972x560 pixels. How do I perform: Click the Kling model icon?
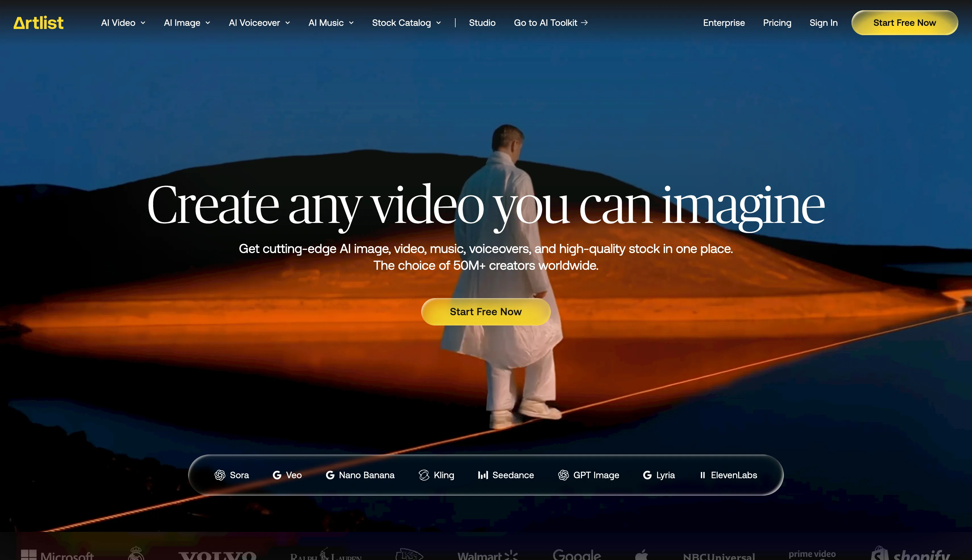[x=424, y=475]
